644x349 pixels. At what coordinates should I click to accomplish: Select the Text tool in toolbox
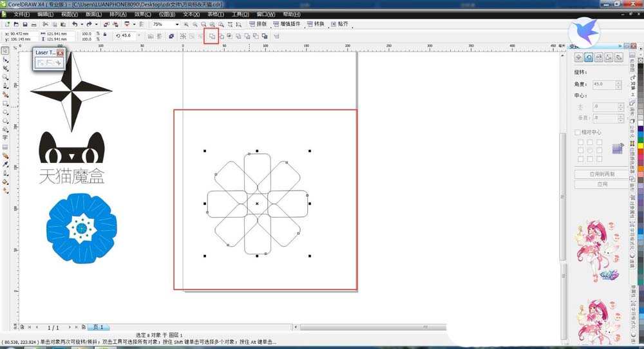[x=5, y=138]
